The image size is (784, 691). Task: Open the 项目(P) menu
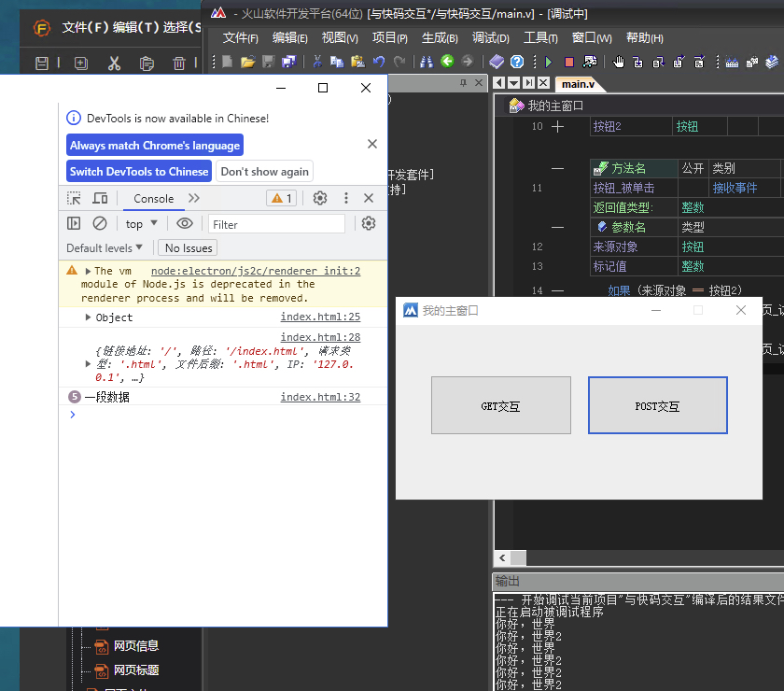coord(389,38)
